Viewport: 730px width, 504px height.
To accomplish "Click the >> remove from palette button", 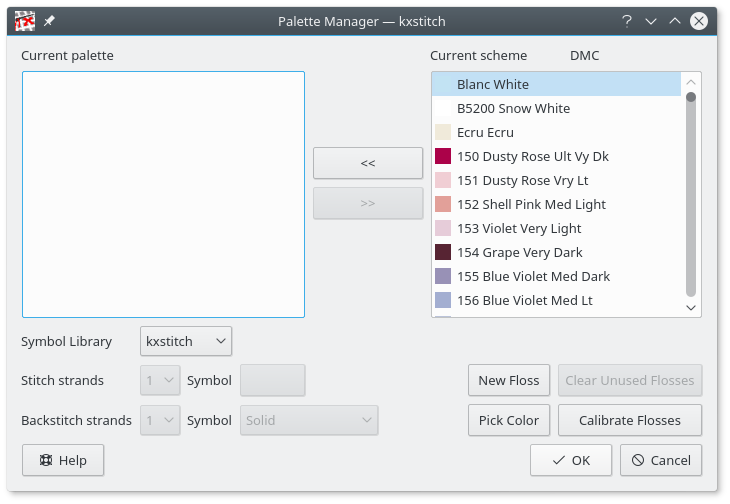I will point(368,203).
